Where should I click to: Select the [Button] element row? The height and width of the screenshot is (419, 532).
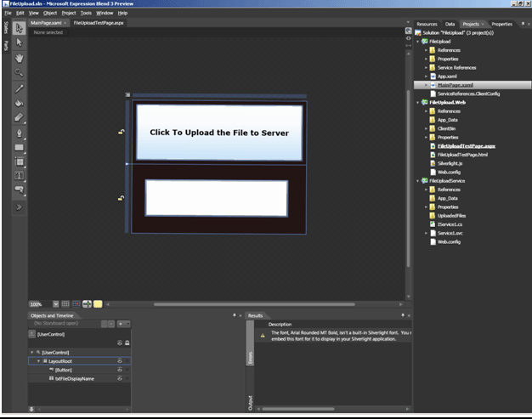79,370
